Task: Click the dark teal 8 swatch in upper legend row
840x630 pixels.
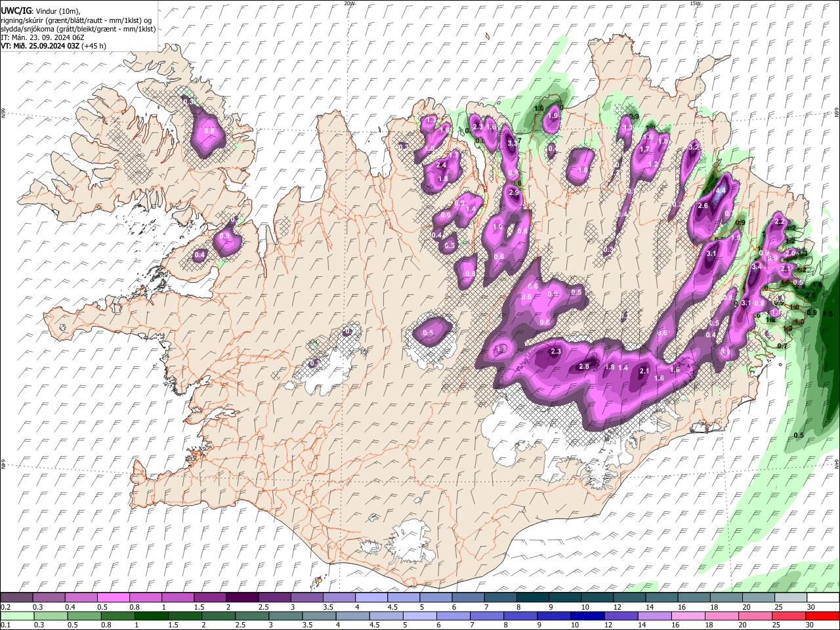Action: click(533, 598)
